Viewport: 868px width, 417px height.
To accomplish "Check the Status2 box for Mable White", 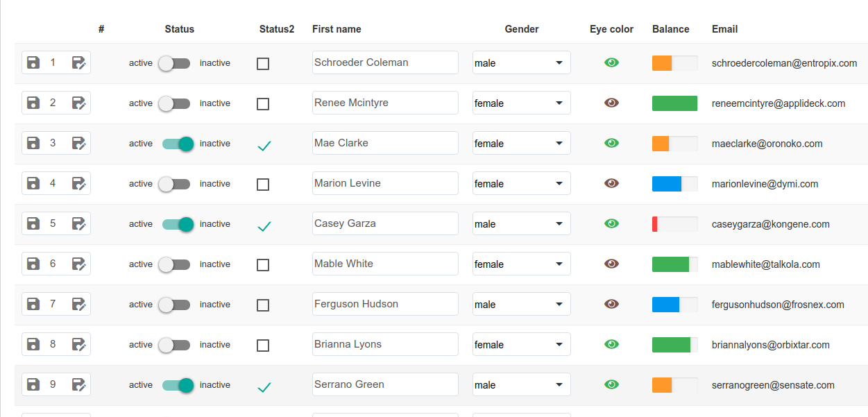I will coord(263,264).
